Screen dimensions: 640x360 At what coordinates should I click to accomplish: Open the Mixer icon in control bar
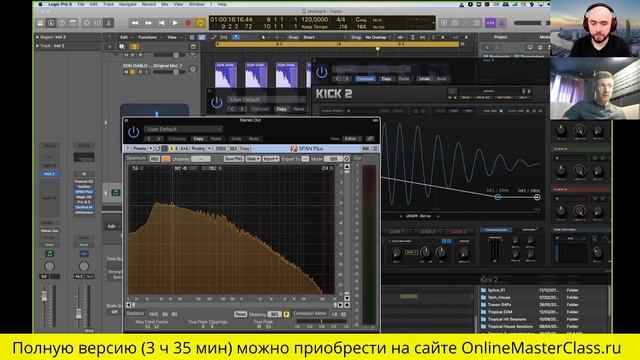(x=98, y=23)
